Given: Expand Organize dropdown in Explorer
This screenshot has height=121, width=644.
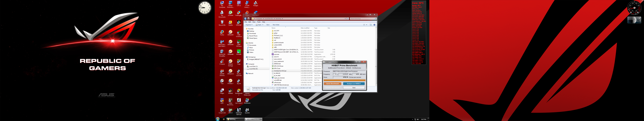Looking at the screenshot, I should tap(249, 25).
